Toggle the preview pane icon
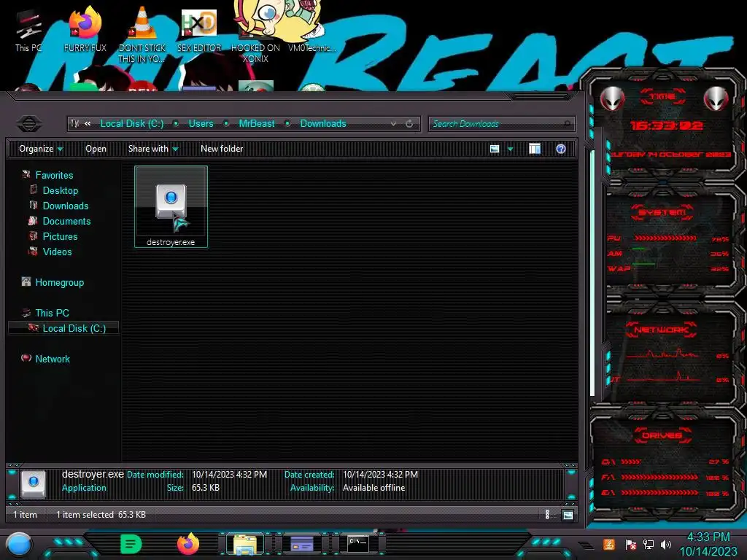Screen dimensions: 747x560 tap(535, 149)
